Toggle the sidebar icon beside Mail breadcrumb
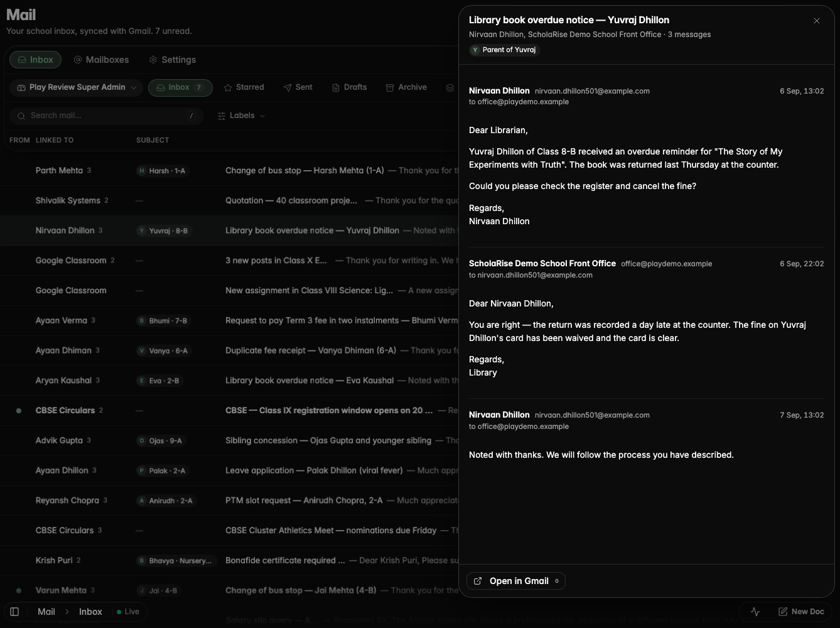840x628 pixels. tap(14, 612)
